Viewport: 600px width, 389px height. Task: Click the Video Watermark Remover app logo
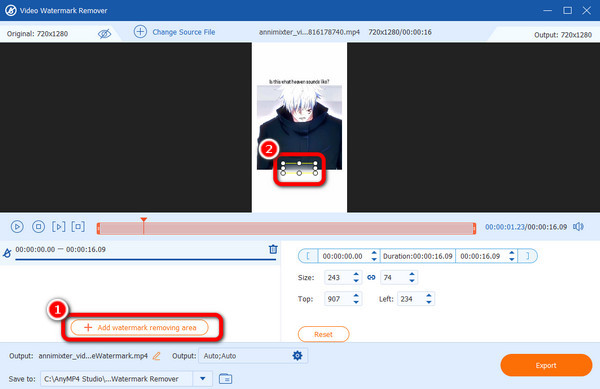tap(11, 10)
